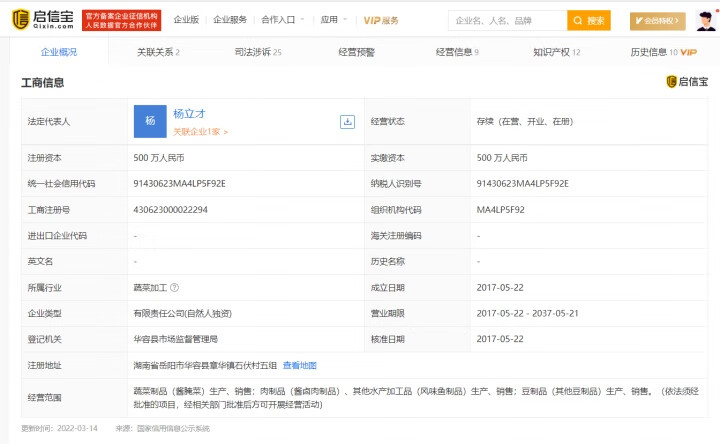
Task: Select the 营业期限 date range value
Action: pos(528,313)
